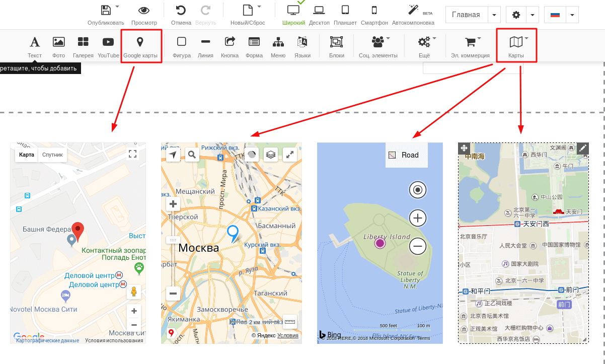Expand the language flag dropdown arrow
The image size is (605, 364).
[571, 15]
